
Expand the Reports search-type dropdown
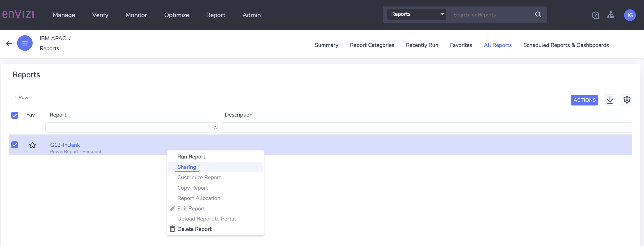point(416,14)
